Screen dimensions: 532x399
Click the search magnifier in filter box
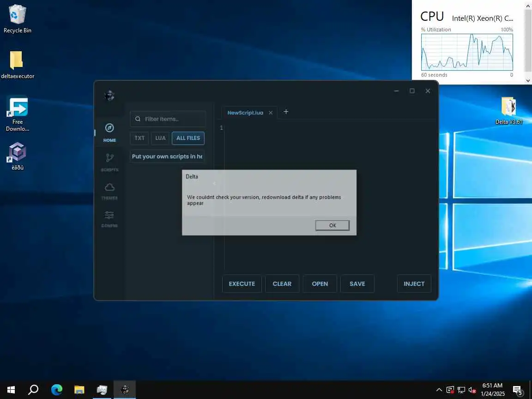coord(138,119)
